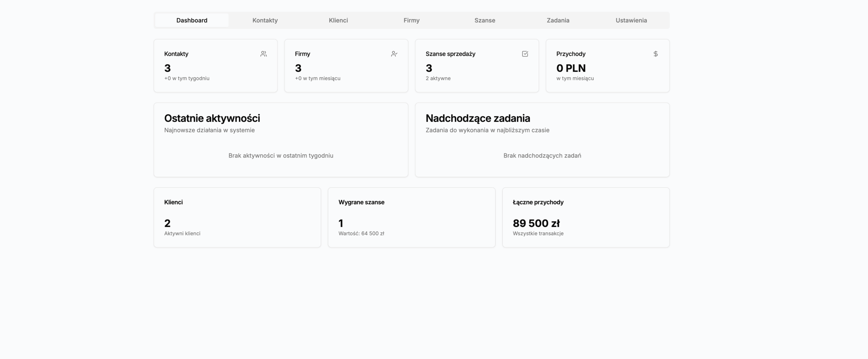Open the Szanse tab
Viewport: 868px width, 359px height.
point(485,20)
